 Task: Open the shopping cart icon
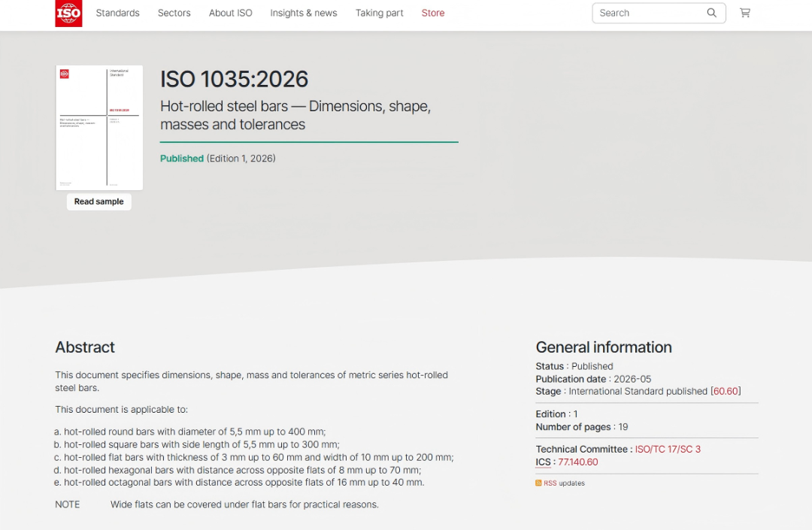[744, 13]
